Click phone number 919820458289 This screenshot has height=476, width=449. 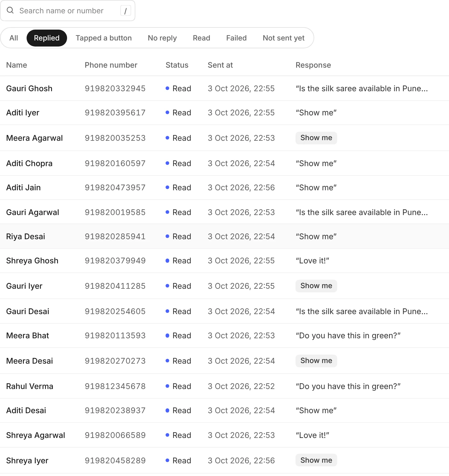click(115, 461)
